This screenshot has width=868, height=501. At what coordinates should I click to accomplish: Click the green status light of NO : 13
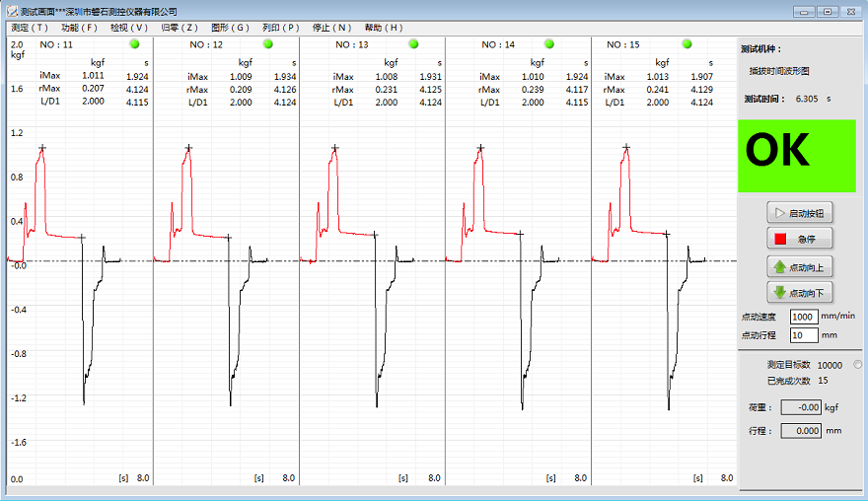pos(413,43)
